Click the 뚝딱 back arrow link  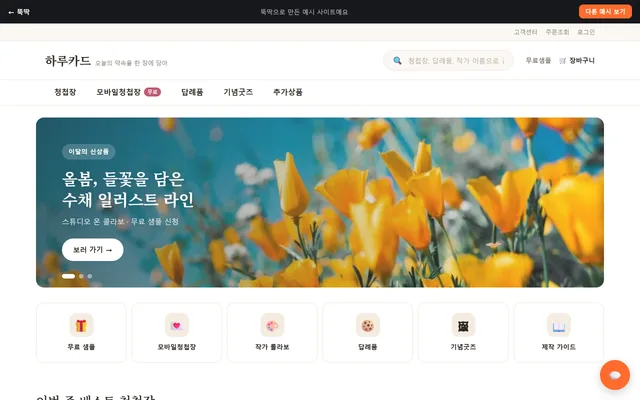tap(19, 12)
